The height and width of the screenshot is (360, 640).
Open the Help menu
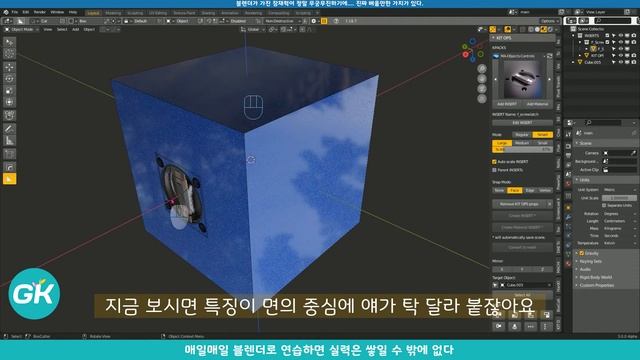tap(73, 12)
